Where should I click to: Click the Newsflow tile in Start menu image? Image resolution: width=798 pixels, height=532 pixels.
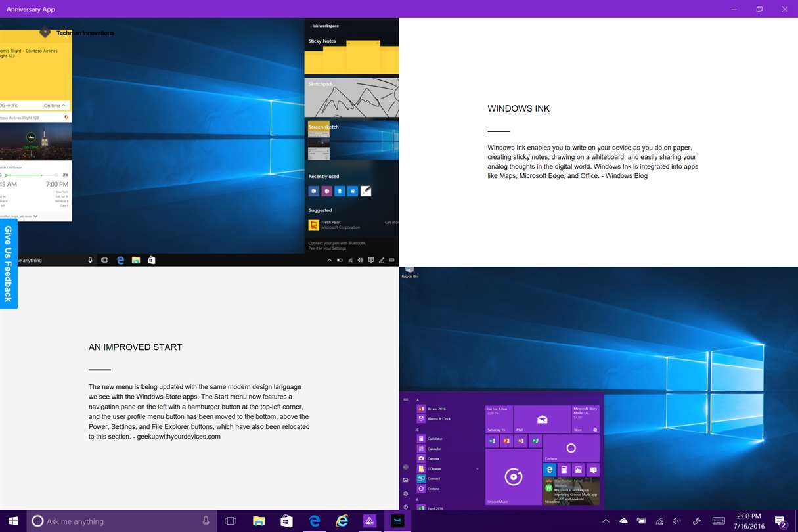pyautogui.click(x=571, y=491)
